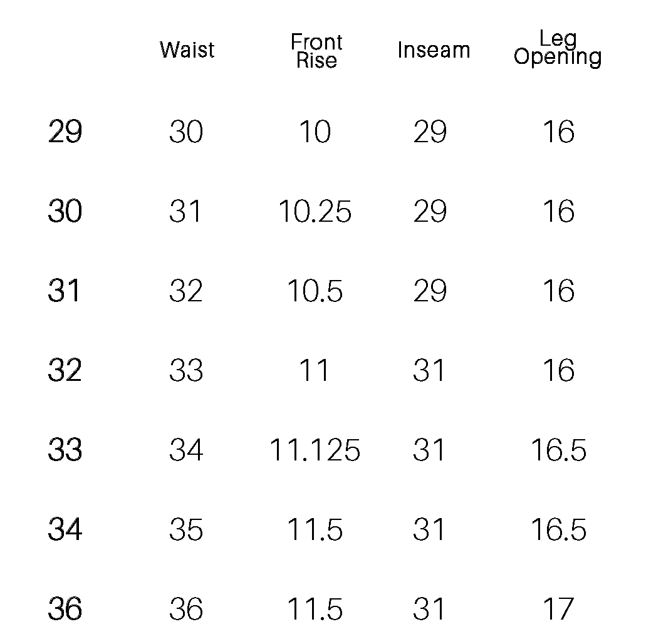The image size is (651, 644).
Task: Click the Waist column header
Action: coord(187,50)
